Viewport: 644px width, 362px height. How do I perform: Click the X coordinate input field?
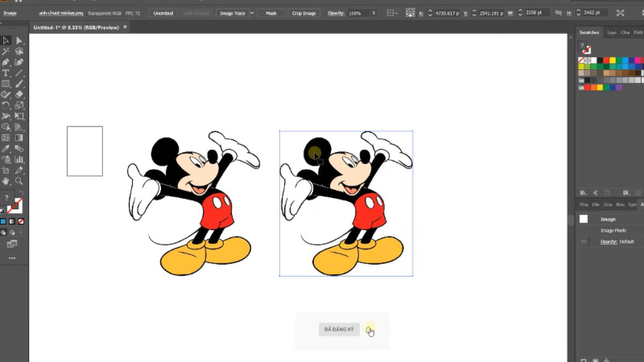click(447, 13)
